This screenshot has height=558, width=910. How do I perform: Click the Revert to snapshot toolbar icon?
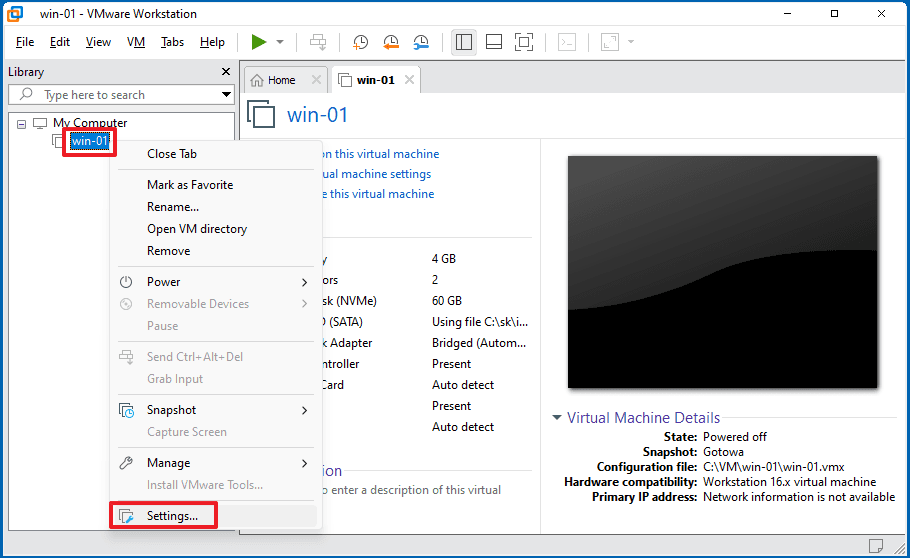click(x=391, y=42)
